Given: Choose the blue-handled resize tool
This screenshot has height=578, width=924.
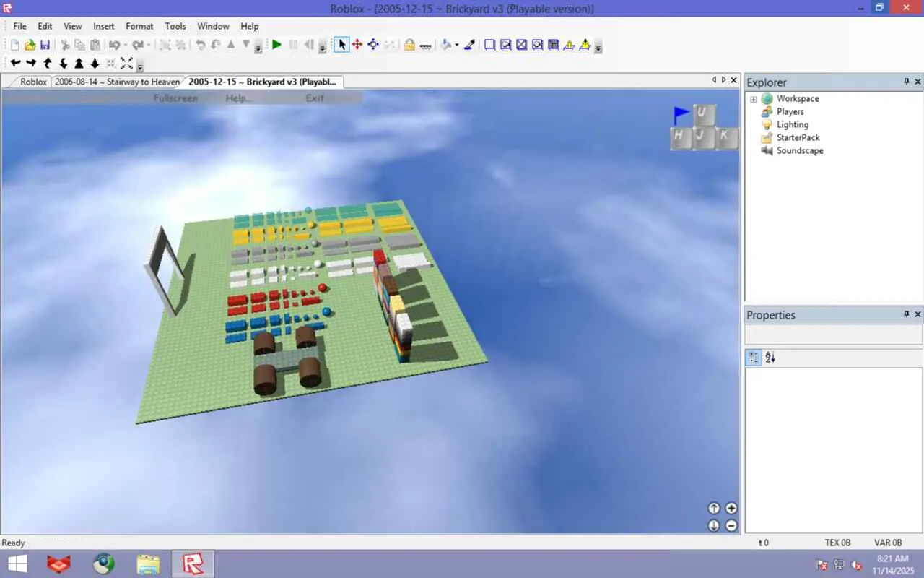Looking at the screenshot, I should (x=373, y=45).
